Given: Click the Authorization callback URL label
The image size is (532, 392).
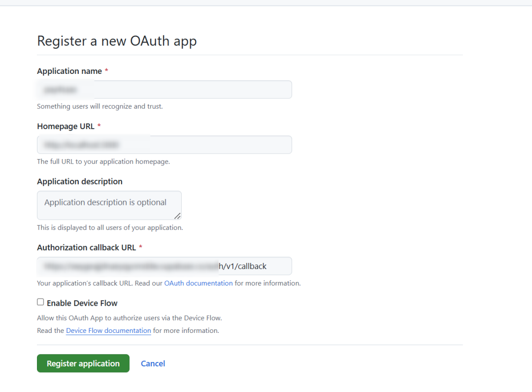Looking at the screenshot, I should tap(87, 247).
